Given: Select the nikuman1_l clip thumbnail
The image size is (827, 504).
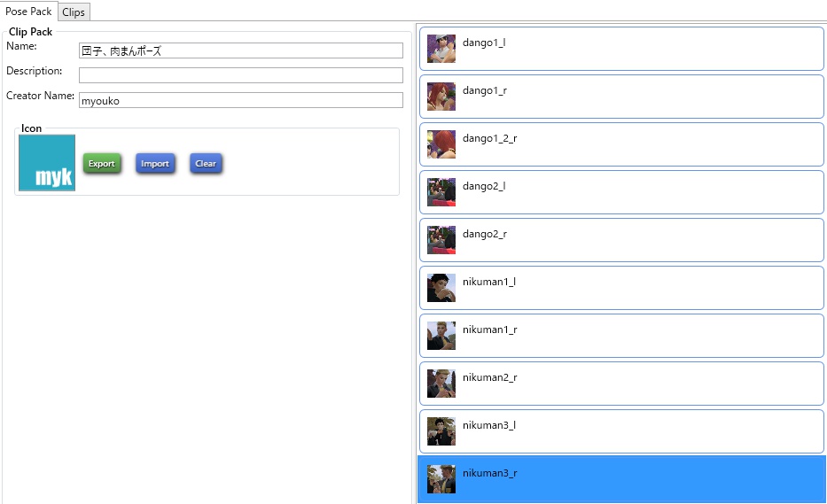Looking at the screenshot, I should point(441,288).
